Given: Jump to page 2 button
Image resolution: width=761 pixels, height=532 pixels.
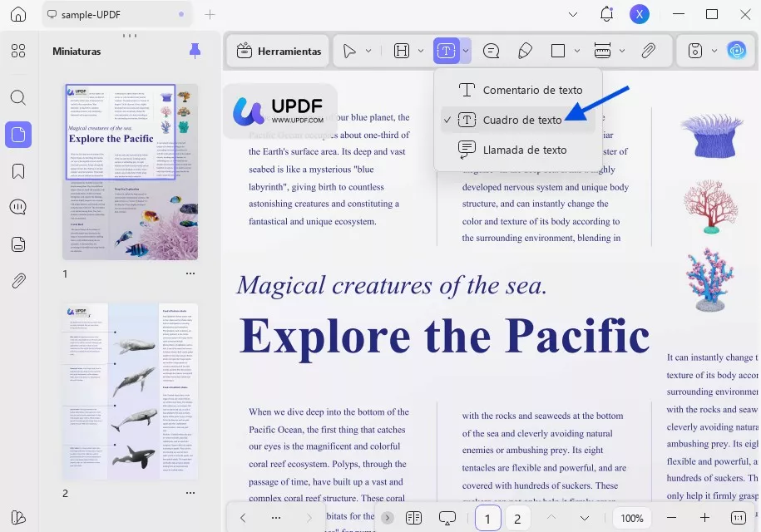Looking at the screenshot, I should pyautogui.click(x=517, y=519).
